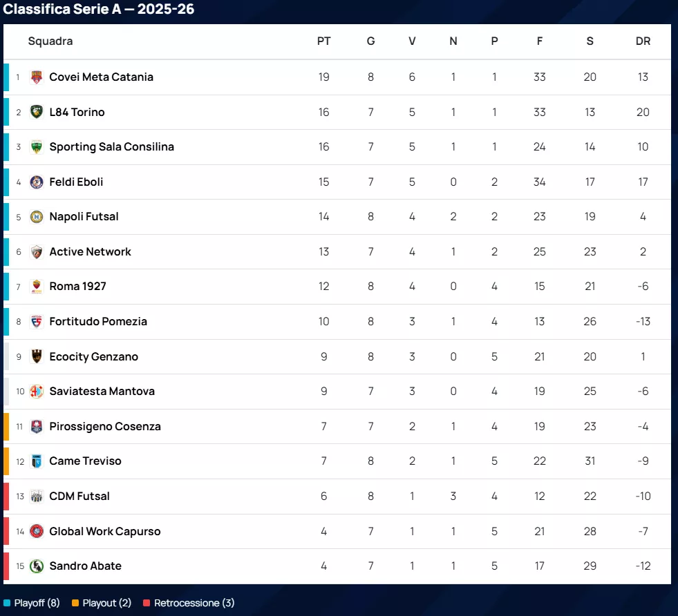Click the blue Playoff legend swatch
678x616 pixels.
tap(7, 603)
